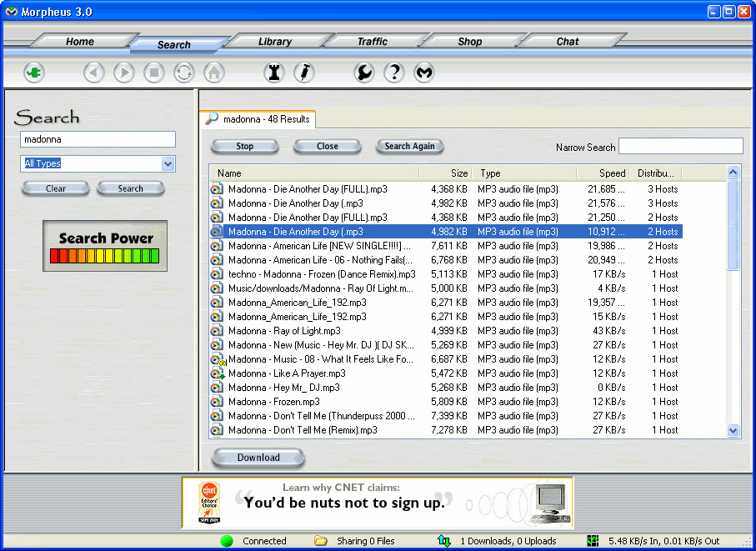Select Madonna - New (Music - Hey Mr. DJ) row
756x551 pixels.
coord(446,345)
